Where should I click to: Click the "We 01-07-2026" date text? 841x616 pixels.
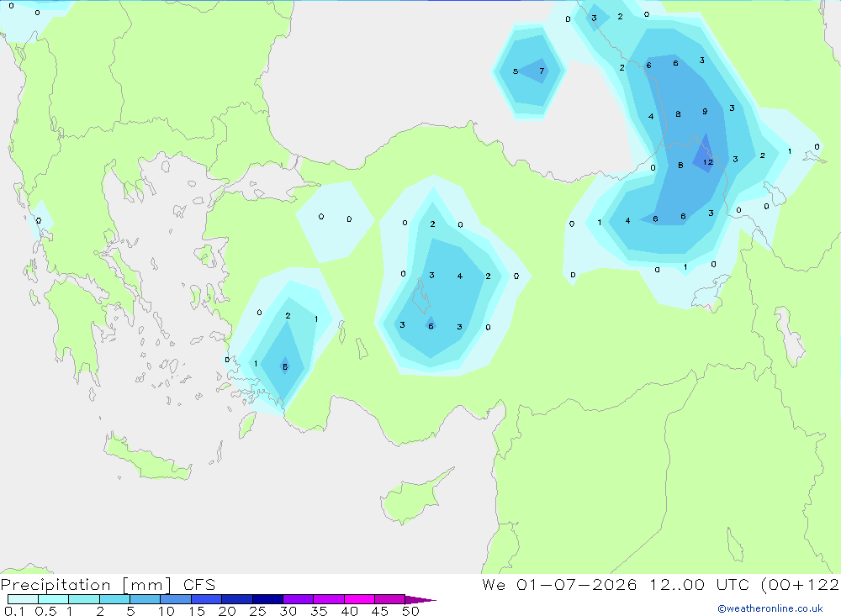point(559,585)
